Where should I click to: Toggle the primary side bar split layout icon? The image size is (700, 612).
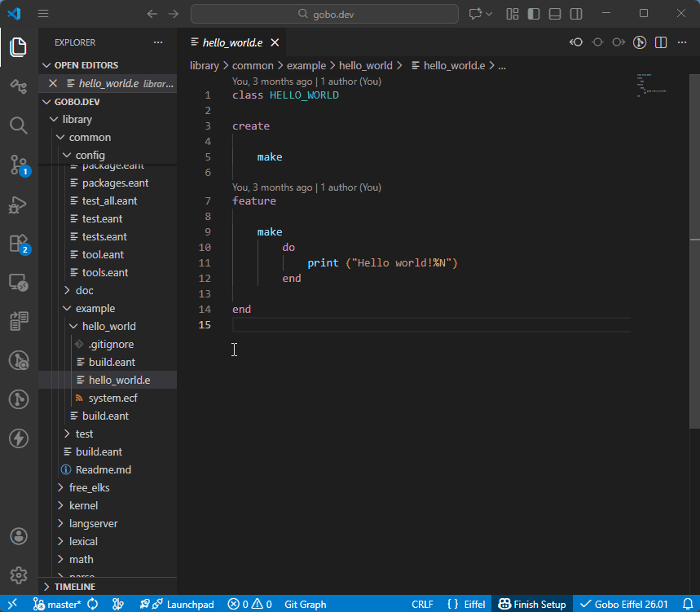[532, 14]
